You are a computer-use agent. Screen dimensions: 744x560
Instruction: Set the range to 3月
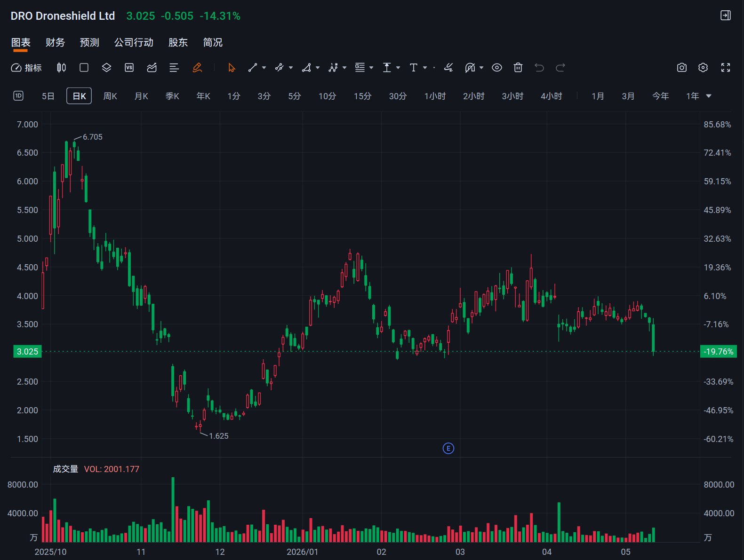tap(628, 96)
